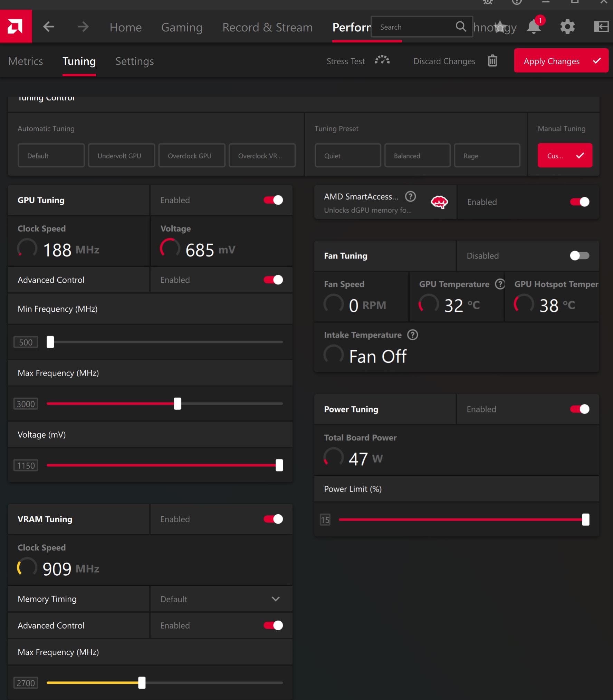Open the Performance tab
Screen dimensions: 613x700
coord(352,27)
